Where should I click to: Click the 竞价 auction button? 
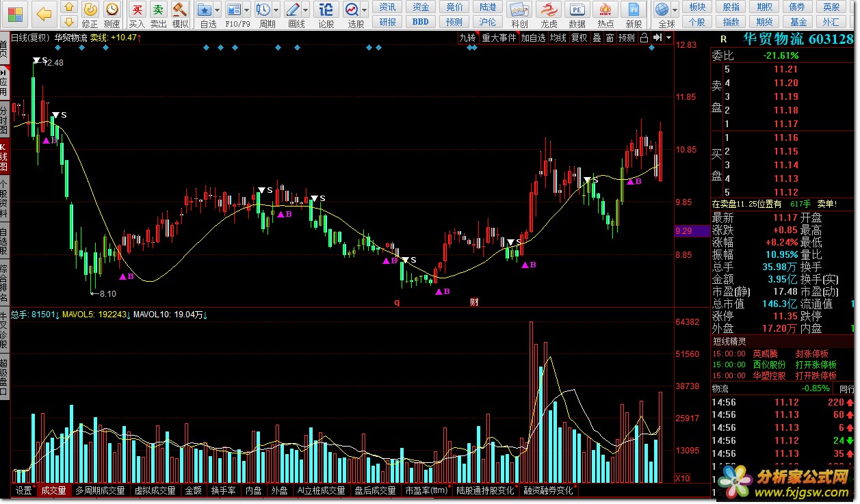click(454, 7)
